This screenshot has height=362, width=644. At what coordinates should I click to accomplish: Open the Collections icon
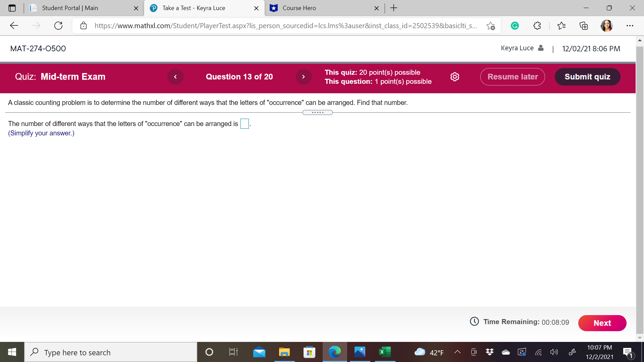pos(584,25)
